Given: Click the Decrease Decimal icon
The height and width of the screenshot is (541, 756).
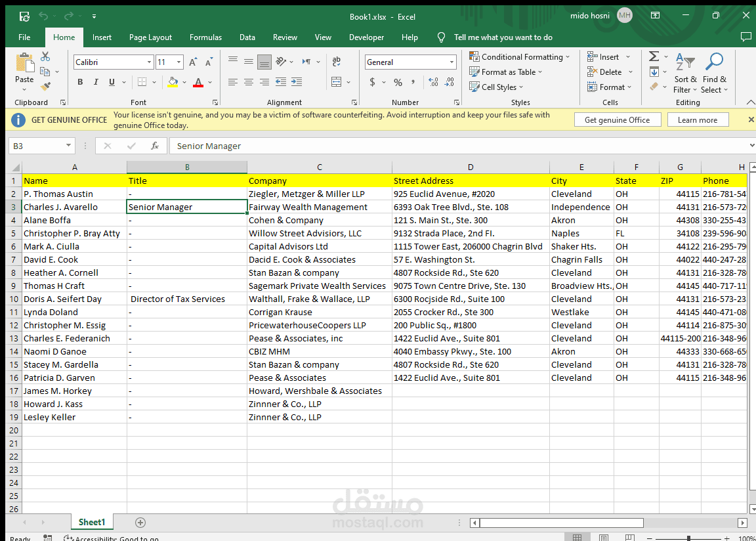Looking at the screenshot, I should (450, 83).
